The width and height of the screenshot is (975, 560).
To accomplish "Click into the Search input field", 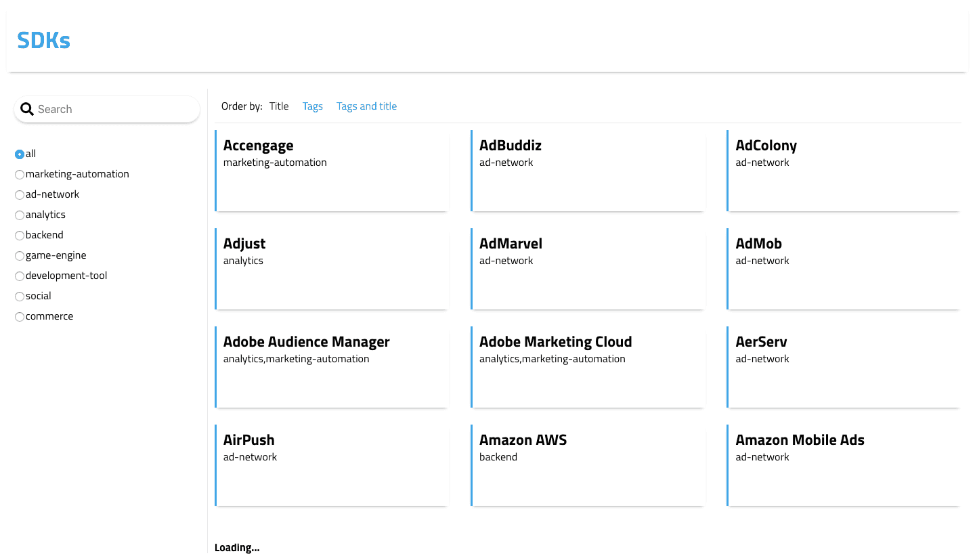I will tap(115, 109).
